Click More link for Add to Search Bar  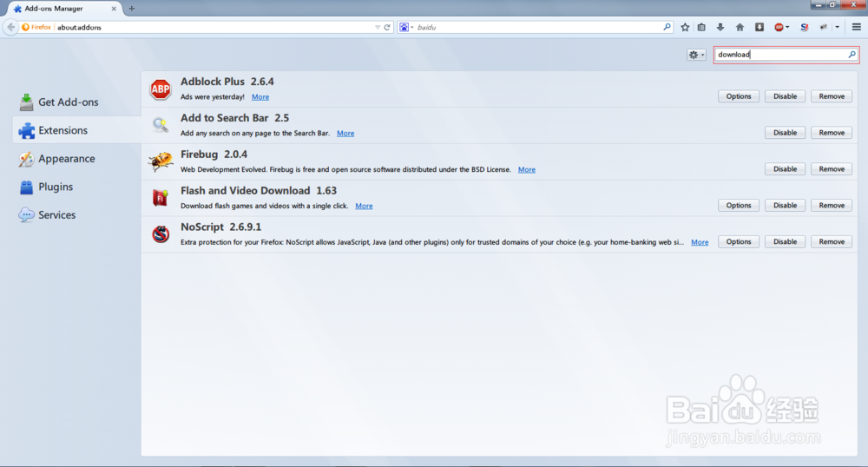pos(345,134)
